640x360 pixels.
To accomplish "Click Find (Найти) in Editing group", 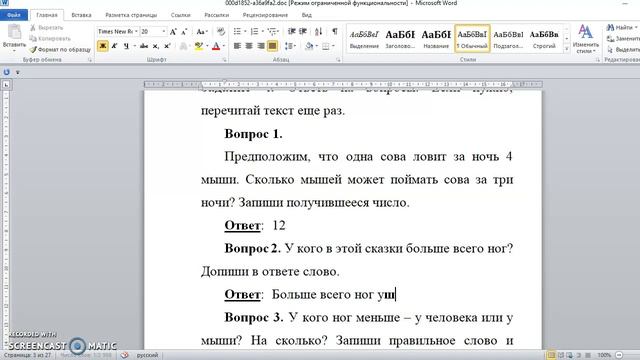I will click(x=622, y=27).
